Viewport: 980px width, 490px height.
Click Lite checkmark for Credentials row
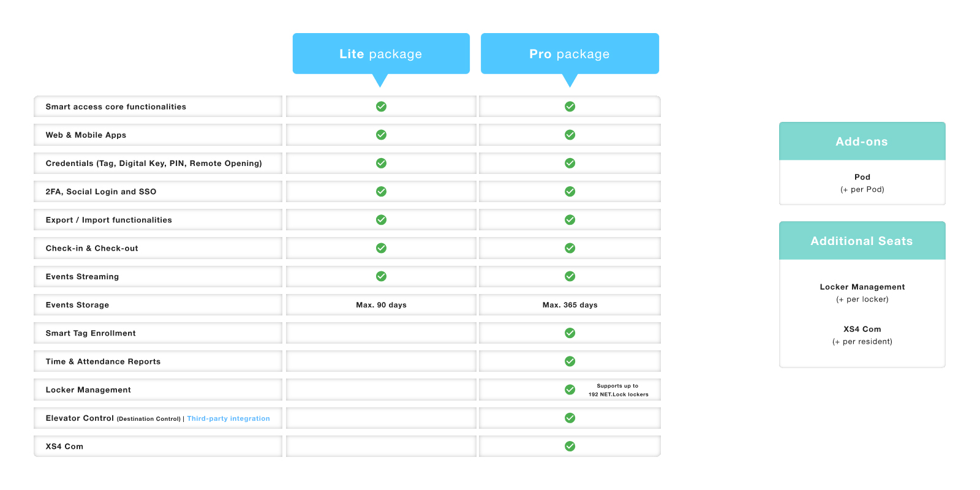(381, 163)
